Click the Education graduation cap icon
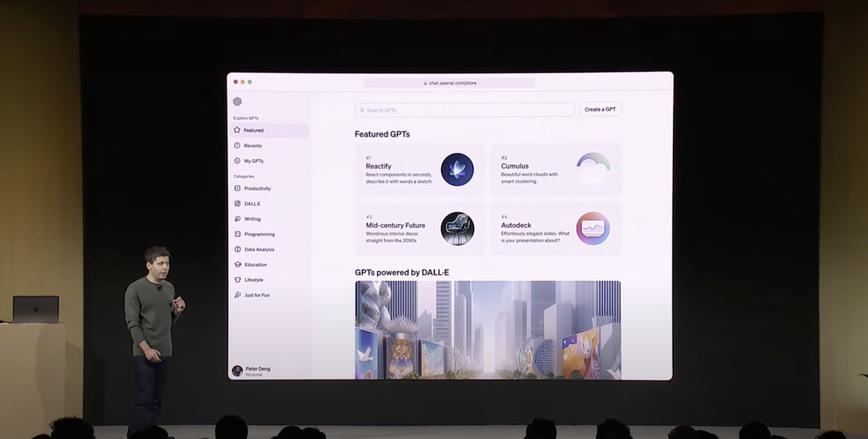The image size is (868, 439). click(x=237, y=265)
